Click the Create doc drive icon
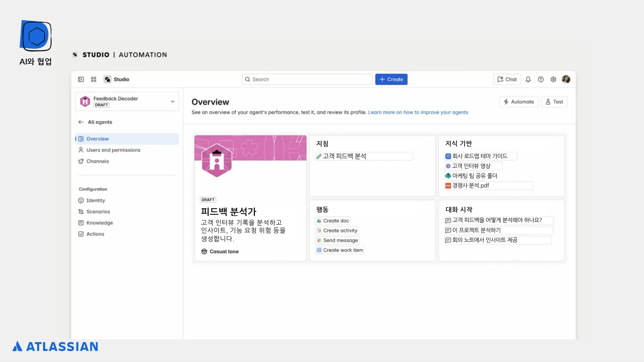The width and height of the screenshot is (644, 362). pos(319,221)
